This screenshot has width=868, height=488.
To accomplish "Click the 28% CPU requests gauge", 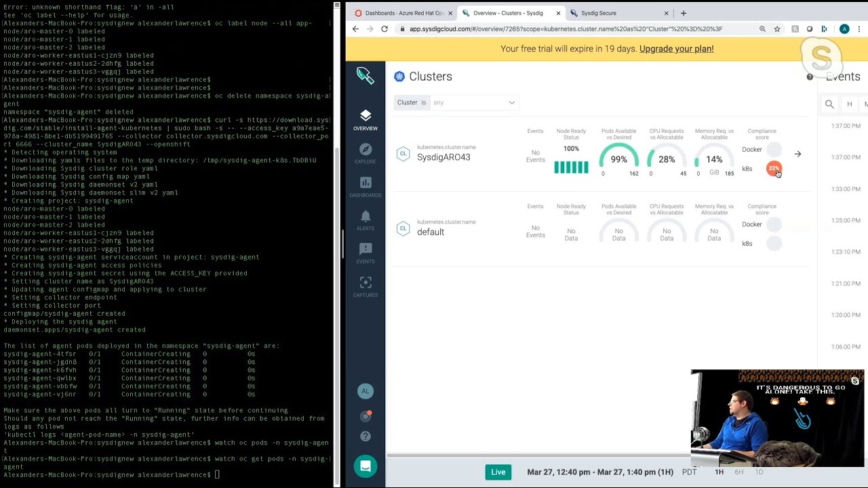I will click(667, 159).
